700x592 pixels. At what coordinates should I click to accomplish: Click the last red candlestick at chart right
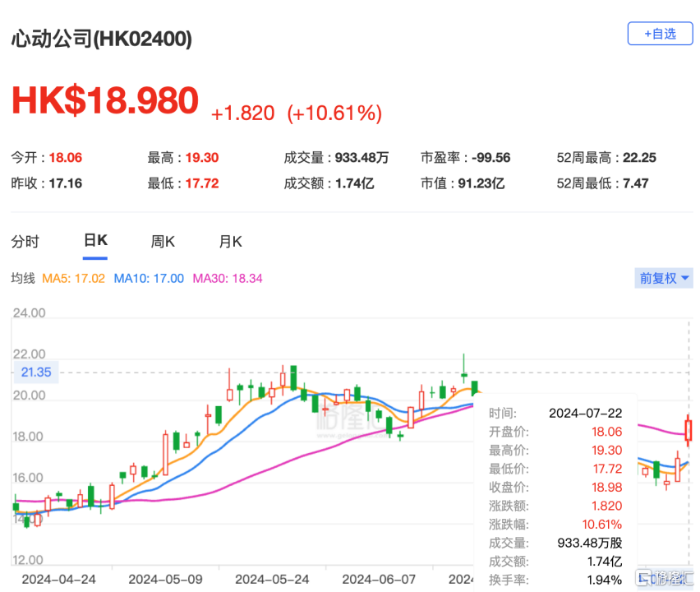pos(688,431)
